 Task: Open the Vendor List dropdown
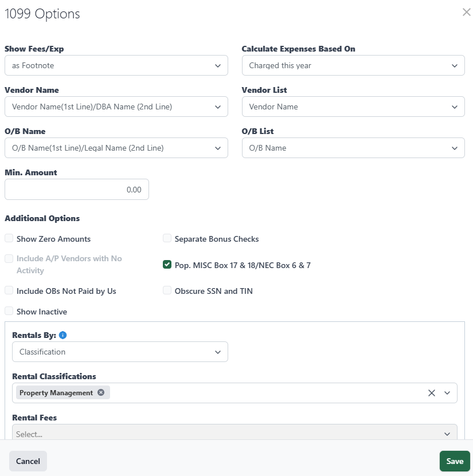(353, 107)
